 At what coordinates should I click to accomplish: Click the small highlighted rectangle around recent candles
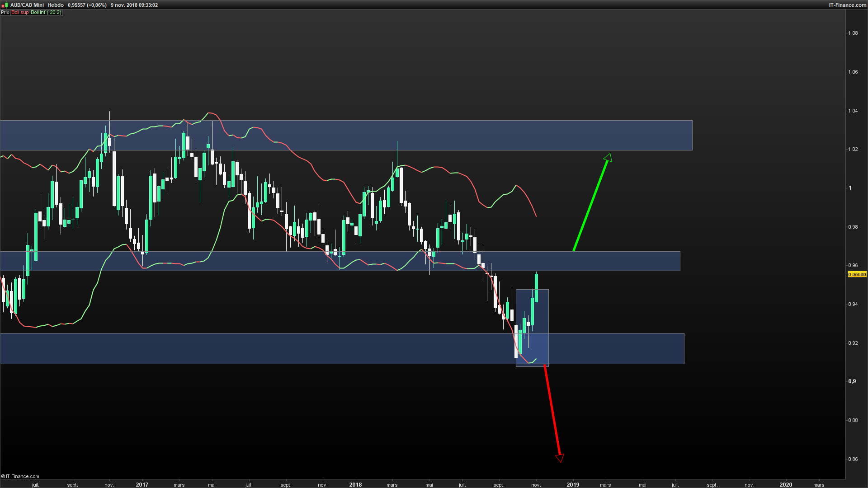pos(542,316)
